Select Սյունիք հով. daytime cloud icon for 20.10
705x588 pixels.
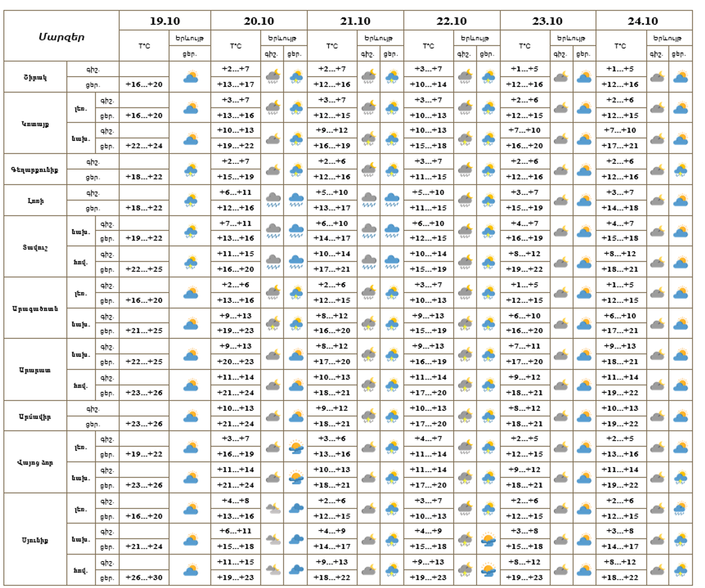(296, 570)
